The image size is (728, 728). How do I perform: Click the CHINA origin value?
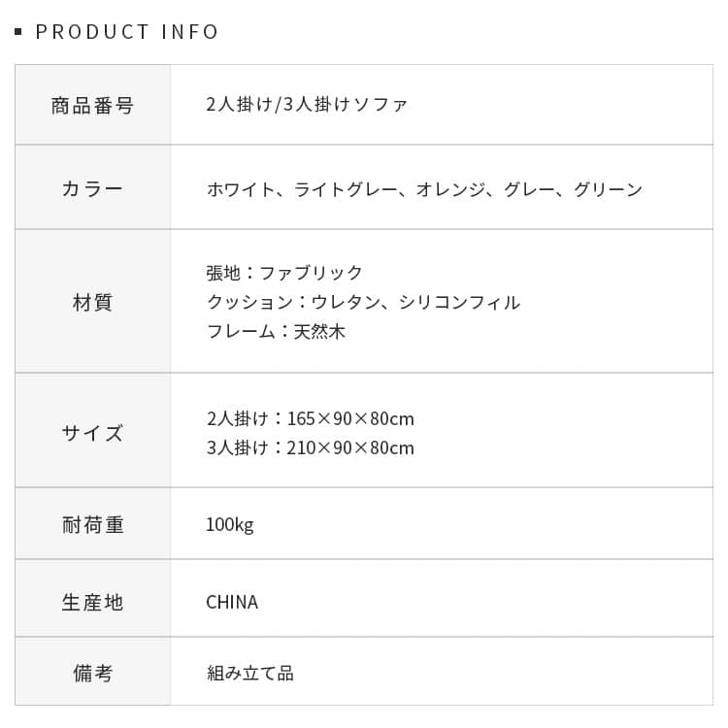pos(232,603)
